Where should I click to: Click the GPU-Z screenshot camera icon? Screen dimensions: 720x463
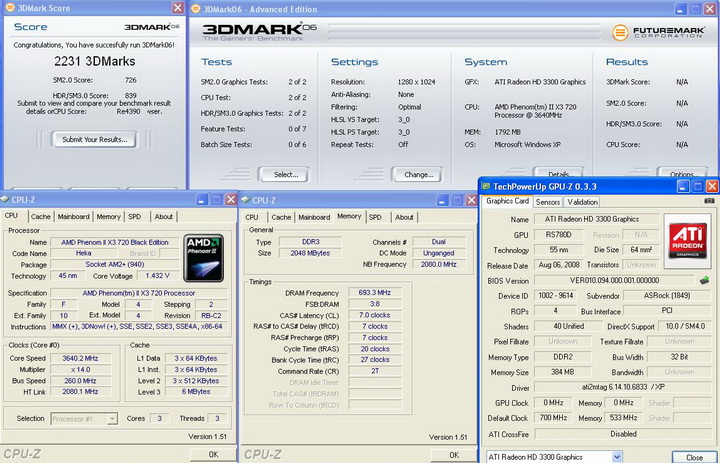(709, 201)
